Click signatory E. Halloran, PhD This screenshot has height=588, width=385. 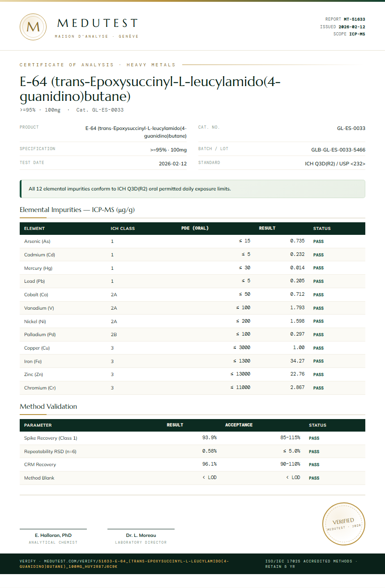pyautogui.click(x=53, y=535)
